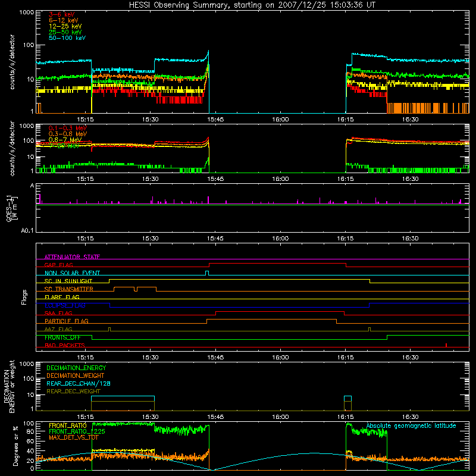Click the NON_SOLAR_EVENT flag label
Viewport: 476px width, 476px height.
[x=72, y=273]
